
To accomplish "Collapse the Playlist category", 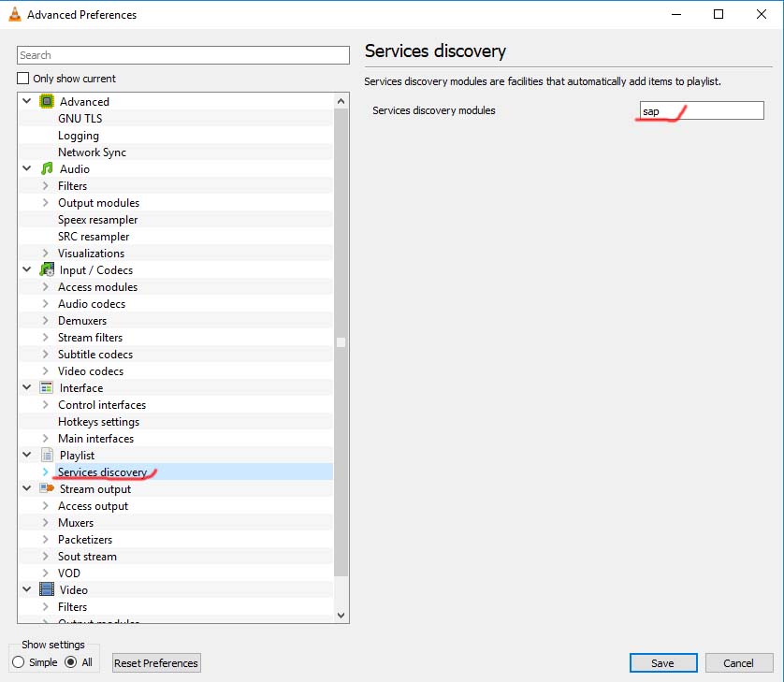I will (x=27, y=455).
